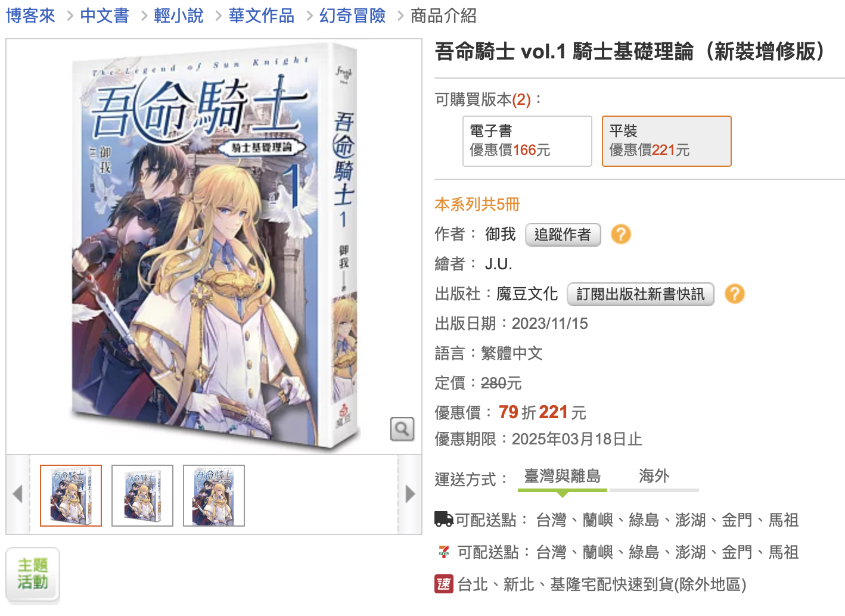Image resolution: width=845 pixels, height=616 pixels.
Task: Go to the 博客來 home breadcrumb
Action: pyautogui.click(x=30, y=16)
